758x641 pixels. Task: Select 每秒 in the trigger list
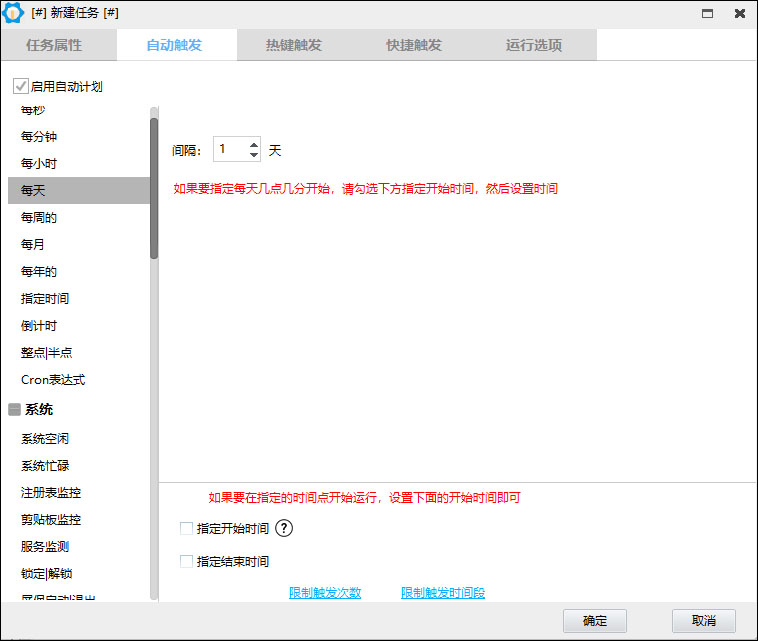79,110
